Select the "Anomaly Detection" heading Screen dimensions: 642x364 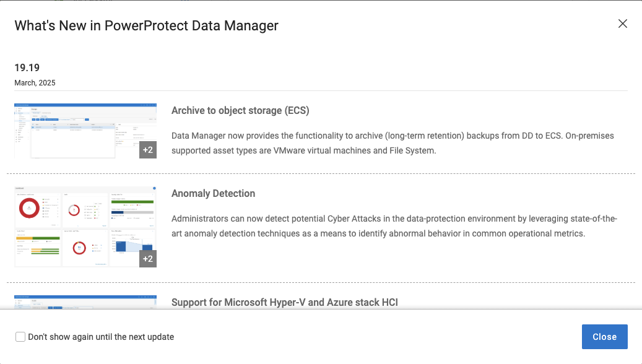pyautogui.click(x=214, y=193)
